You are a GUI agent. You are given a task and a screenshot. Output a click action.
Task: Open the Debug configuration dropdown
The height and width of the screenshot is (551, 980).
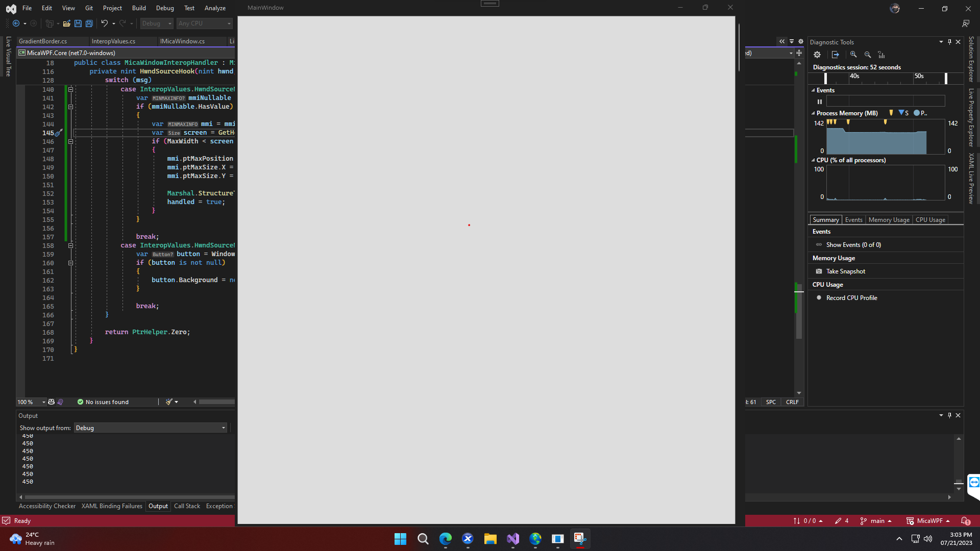click(156, 23)
